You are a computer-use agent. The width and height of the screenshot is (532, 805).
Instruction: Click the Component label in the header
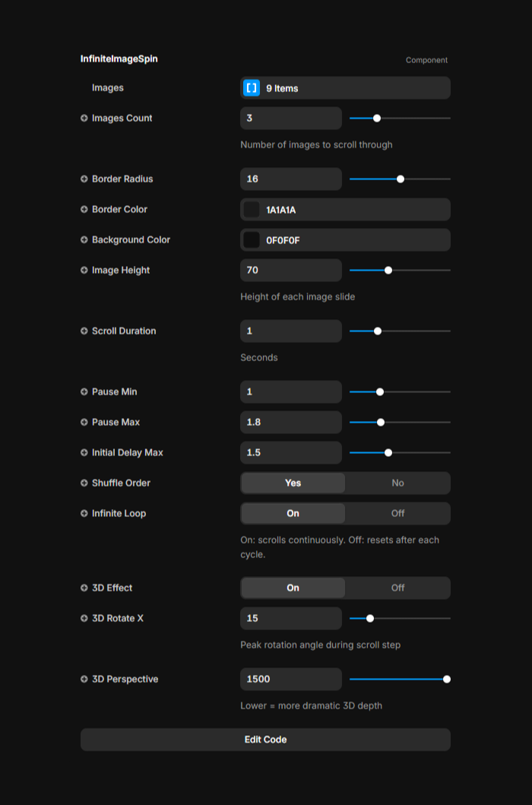click(426, 60)
